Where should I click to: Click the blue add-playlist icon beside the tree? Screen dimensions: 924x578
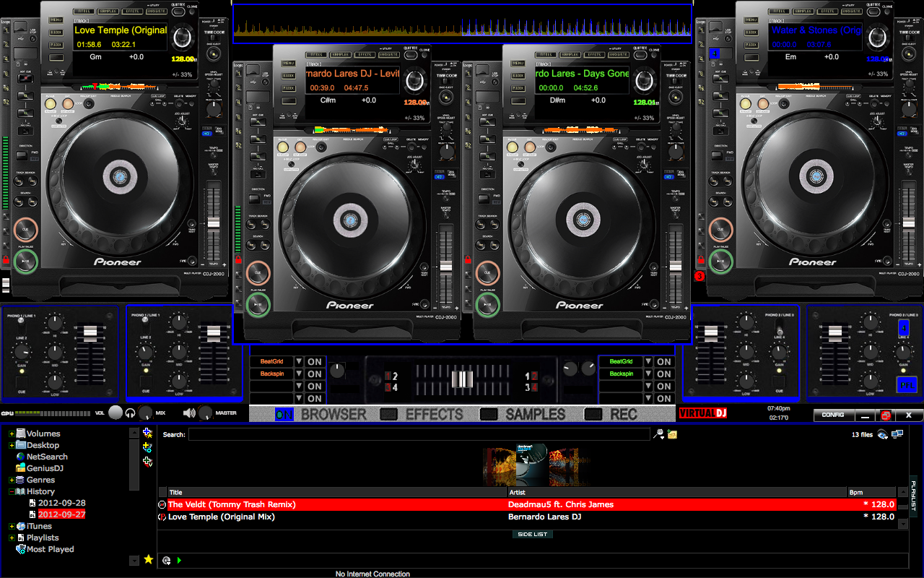[x=148, y=432]
